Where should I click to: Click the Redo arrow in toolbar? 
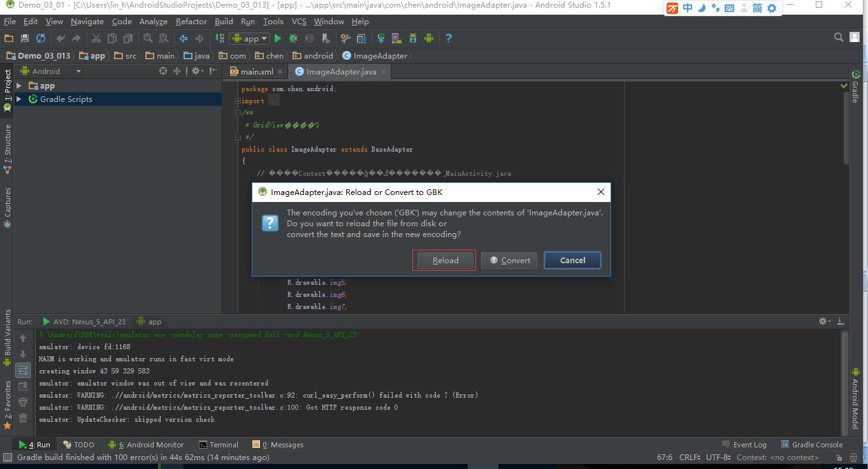click(x=76, y=38)
